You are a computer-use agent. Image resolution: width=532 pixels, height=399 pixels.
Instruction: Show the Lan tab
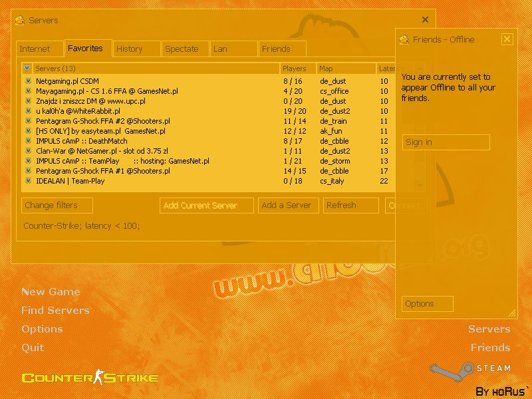click(234, 49)
